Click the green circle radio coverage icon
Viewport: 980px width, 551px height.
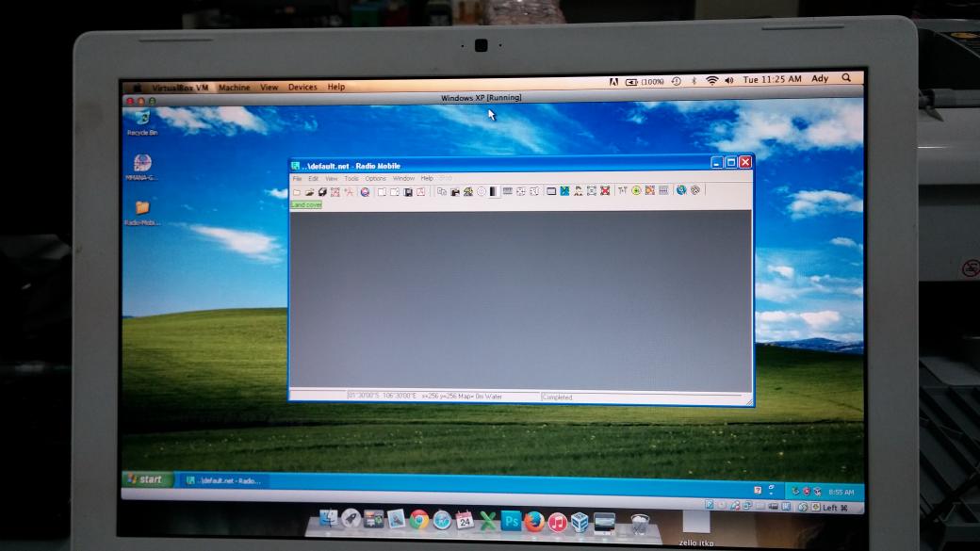click(x=636, y=190)
